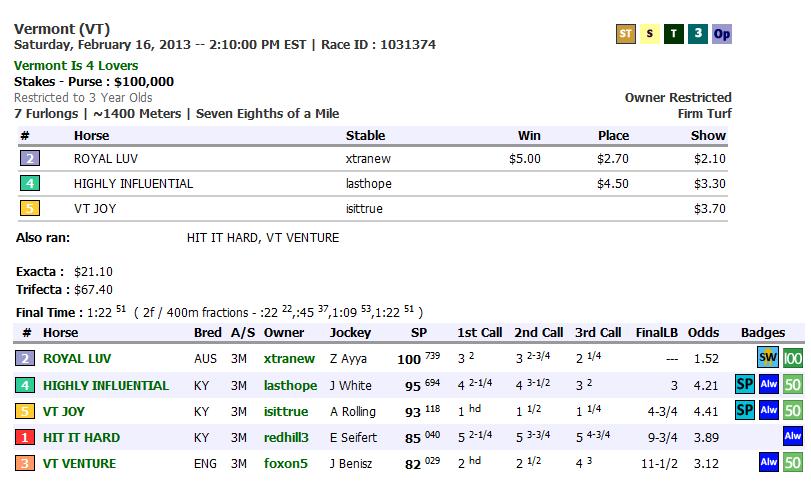Click Highly Influential's SP badge
The image size is (811, 488).
pyautogui.click(x=744, y=385)
